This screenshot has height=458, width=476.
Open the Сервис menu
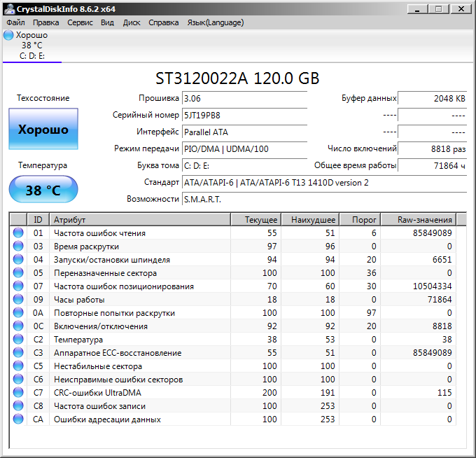pyautogui.click(x=80, y=22)
